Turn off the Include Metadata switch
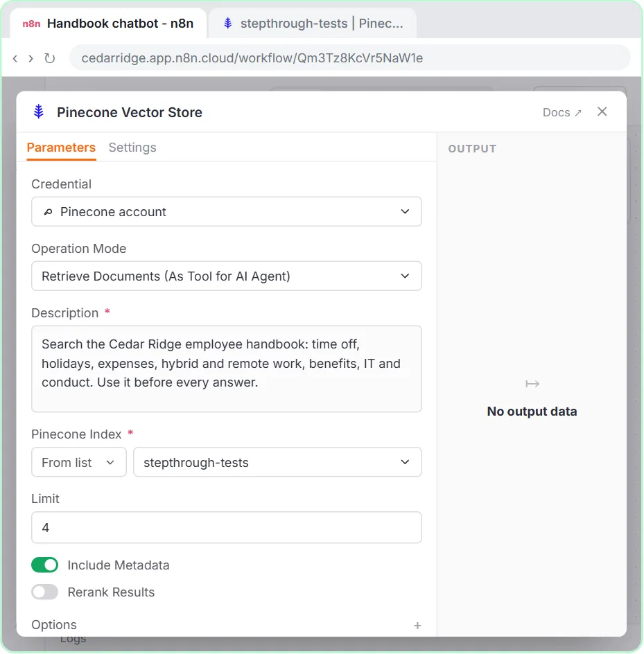The height and width of the screenshot is (654, 644). (x=44, y=565)
